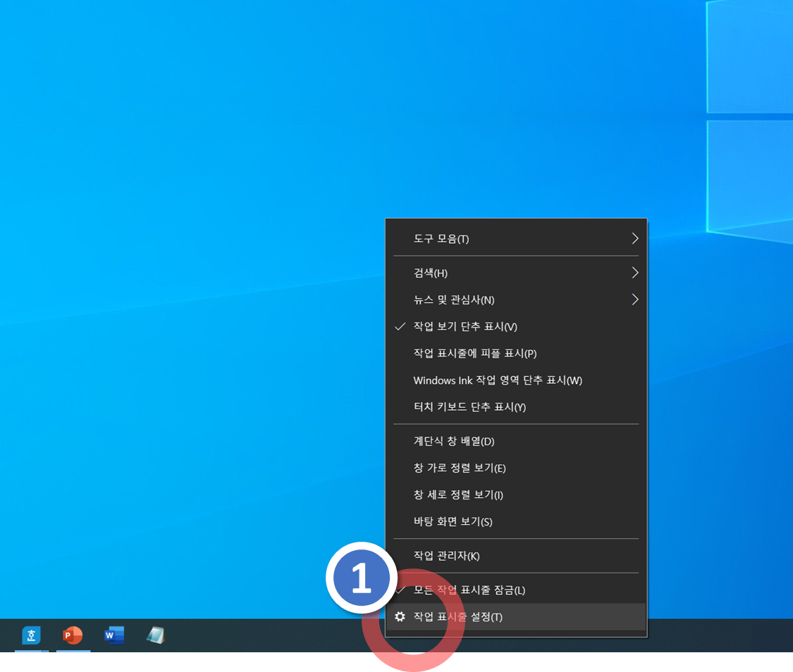Viewport: 793px width, 672px height.
Task: Choose 바탕 화면 보기(S)
Action: coord(516,521)
